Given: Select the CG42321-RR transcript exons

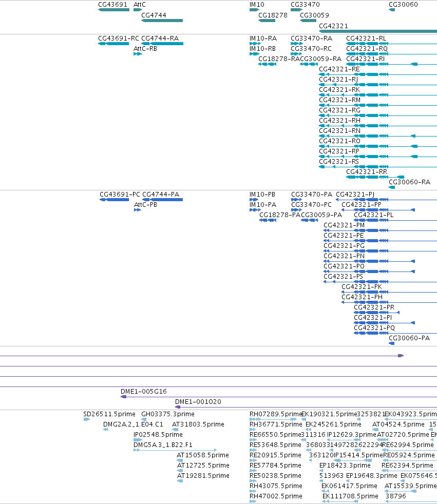Looking at the screenshot, I should 375,177.
